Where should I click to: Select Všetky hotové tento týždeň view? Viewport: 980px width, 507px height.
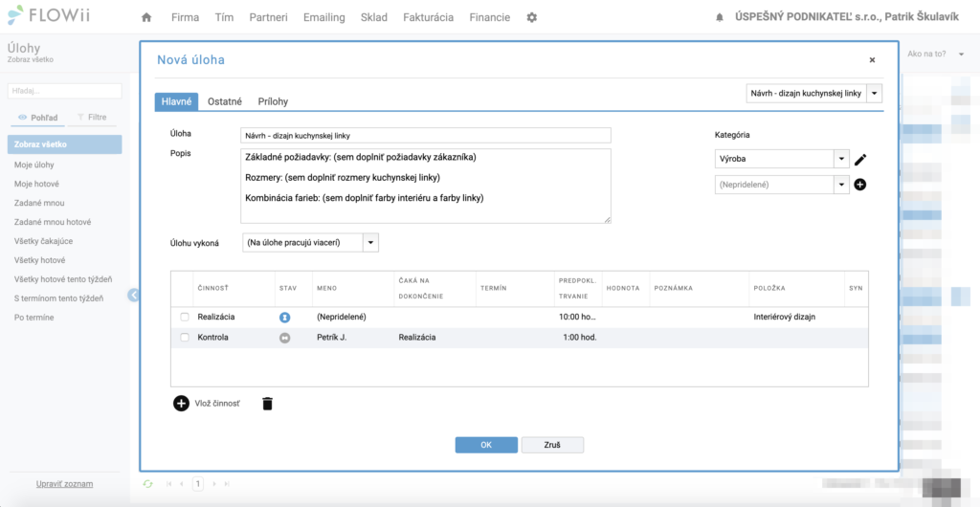(x=65, y=279)
